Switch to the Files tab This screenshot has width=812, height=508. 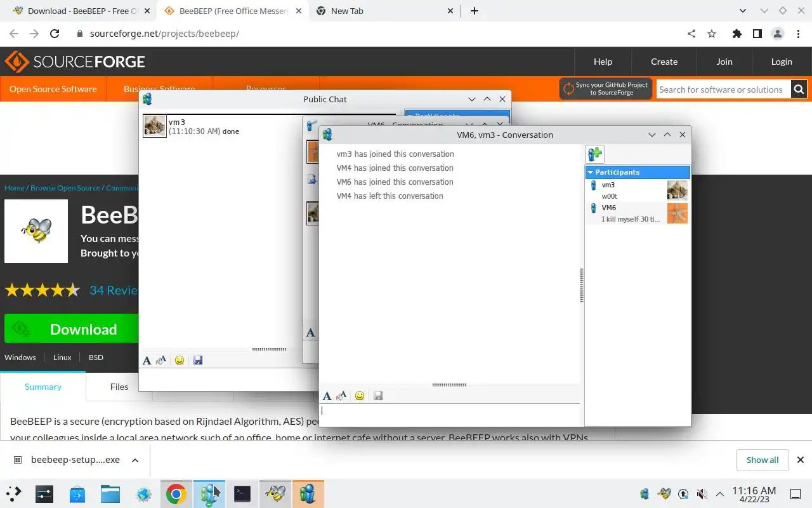[119, 387]
